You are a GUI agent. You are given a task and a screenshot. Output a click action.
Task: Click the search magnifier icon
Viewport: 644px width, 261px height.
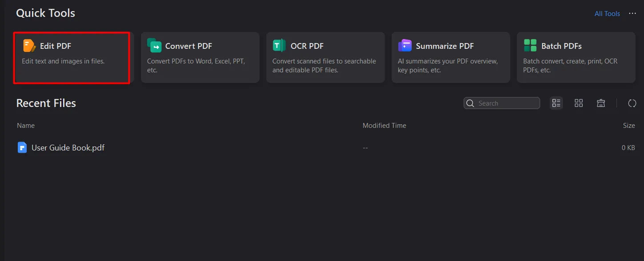(471, 103)
